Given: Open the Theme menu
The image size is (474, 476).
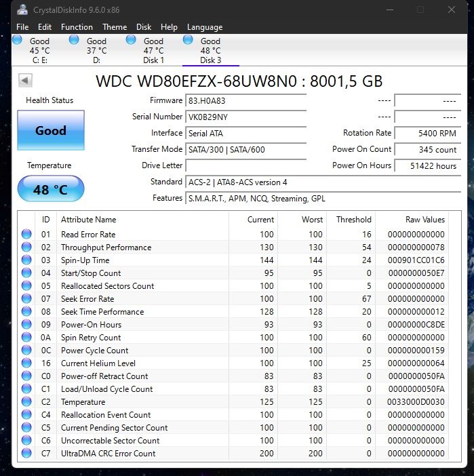Looking at the screenshot, I should pyautogui.click(x=115, y=27).
